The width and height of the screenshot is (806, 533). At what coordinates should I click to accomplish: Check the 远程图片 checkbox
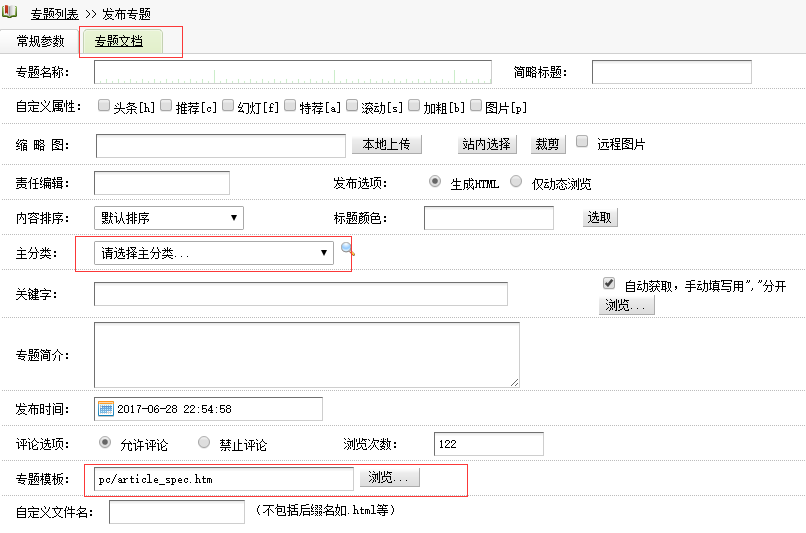click(x=582, y=142)
